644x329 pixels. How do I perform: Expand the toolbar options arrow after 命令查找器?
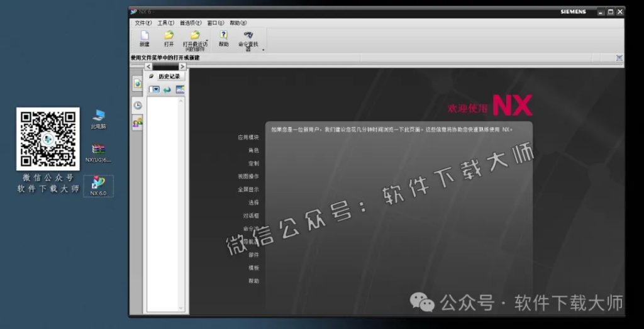[x=263, y=50]
